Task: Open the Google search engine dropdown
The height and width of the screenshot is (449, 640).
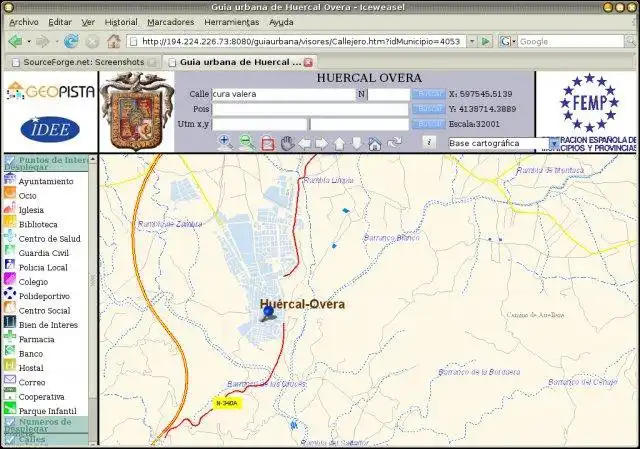Action: [x=514, y=41]
